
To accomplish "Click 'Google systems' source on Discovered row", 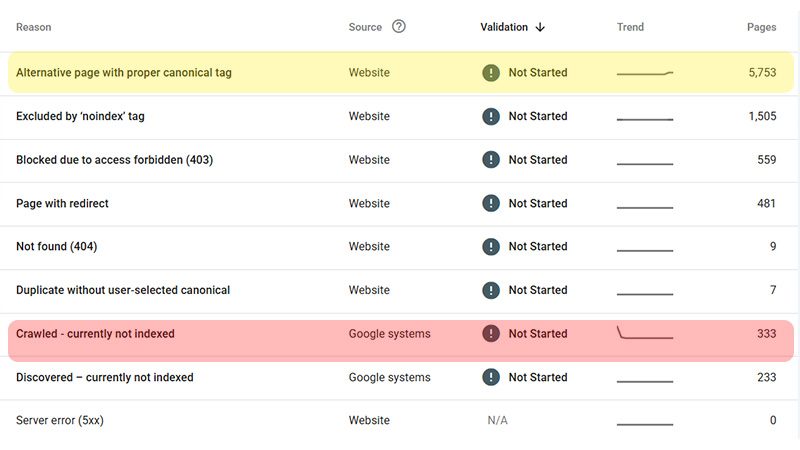I will [x=389, y=378].
